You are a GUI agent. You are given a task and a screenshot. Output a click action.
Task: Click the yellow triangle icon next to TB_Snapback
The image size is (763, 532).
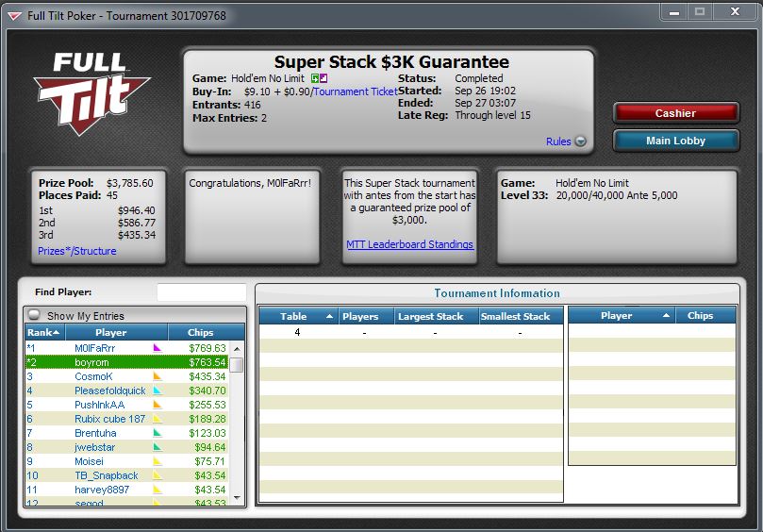pyautogui.click(x=158, y=475)
